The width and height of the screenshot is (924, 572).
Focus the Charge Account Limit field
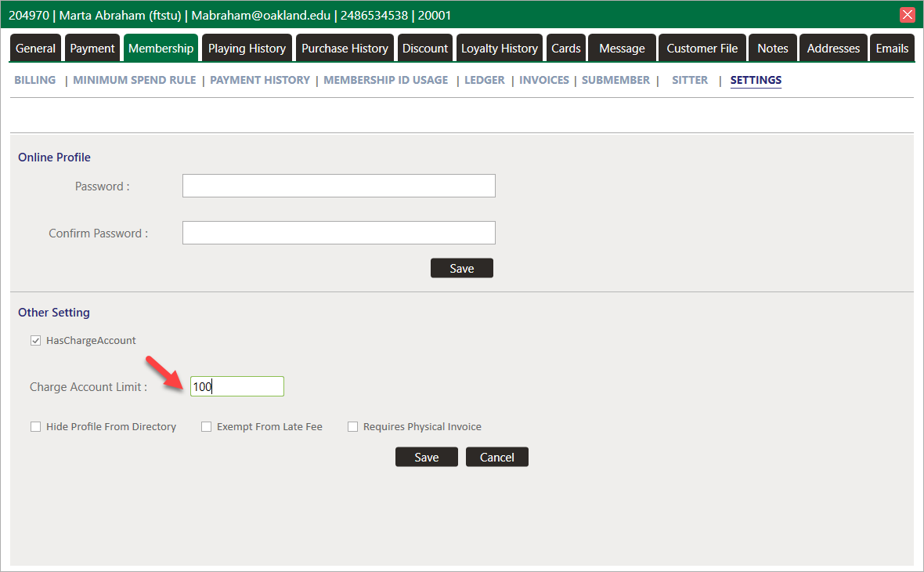pos(236,386)
